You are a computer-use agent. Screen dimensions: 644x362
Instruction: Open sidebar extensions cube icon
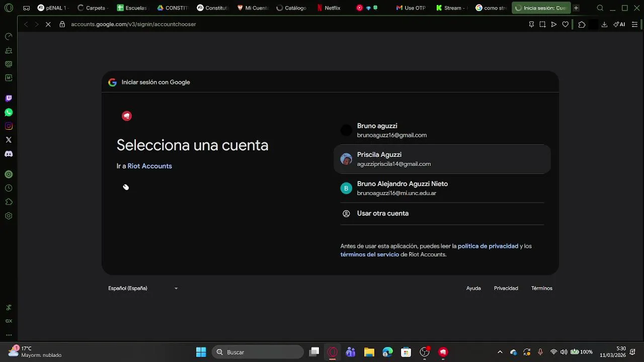pos(9,202)
